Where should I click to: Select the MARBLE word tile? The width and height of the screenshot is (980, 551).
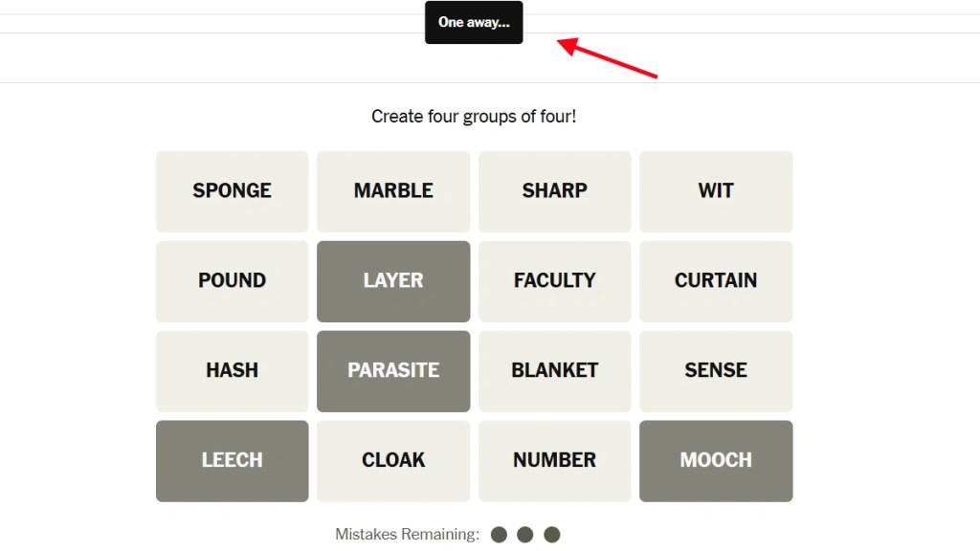393,191
